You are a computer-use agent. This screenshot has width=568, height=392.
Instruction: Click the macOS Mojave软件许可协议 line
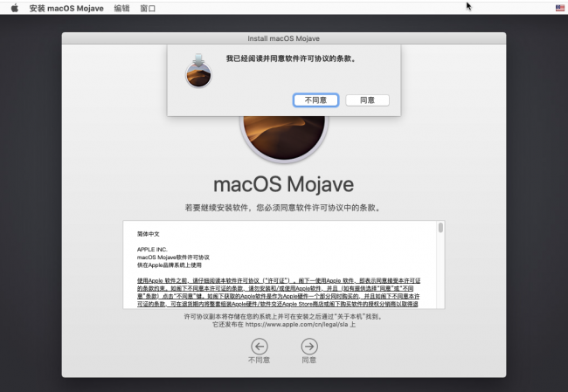[173, 258]
